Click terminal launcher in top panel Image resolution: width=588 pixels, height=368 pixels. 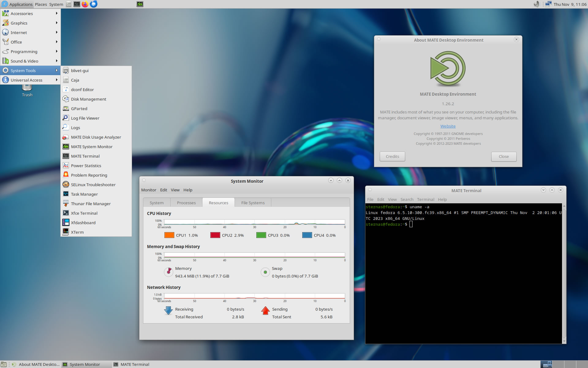(x=77, y=4)
